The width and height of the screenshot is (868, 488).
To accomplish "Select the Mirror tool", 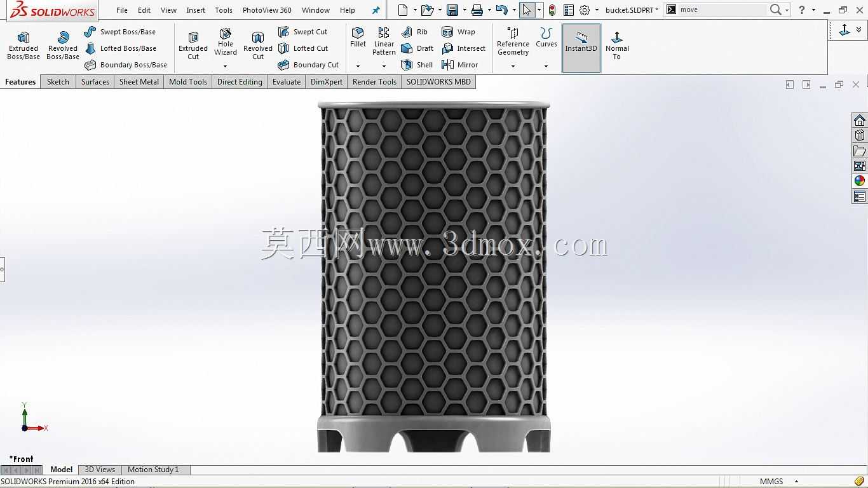I will coord(459,65).
